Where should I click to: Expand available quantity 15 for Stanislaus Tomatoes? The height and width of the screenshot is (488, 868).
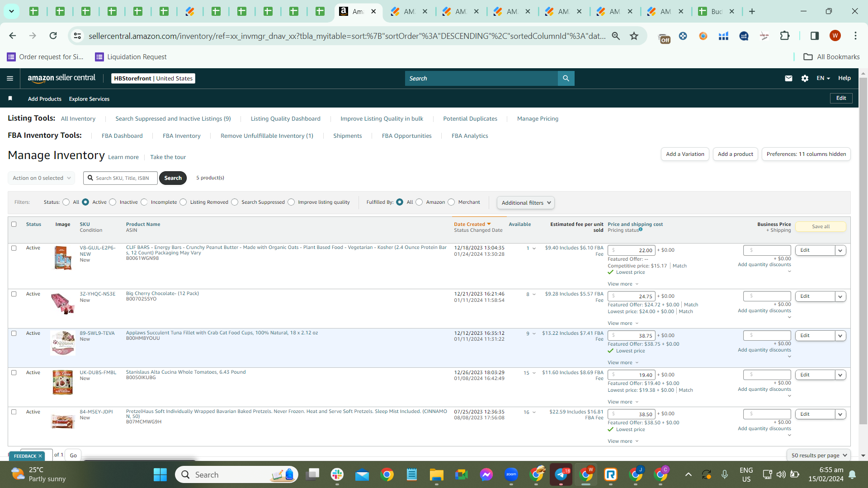coord(529,373)
